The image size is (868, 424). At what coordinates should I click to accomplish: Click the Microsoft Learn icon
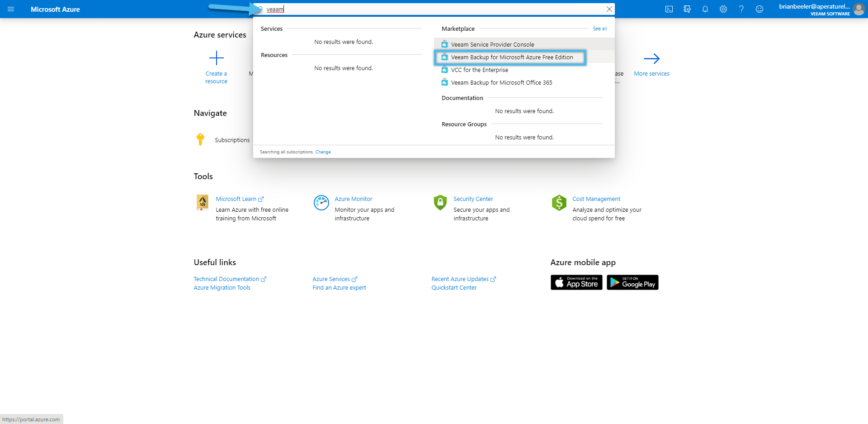point(203,203)
